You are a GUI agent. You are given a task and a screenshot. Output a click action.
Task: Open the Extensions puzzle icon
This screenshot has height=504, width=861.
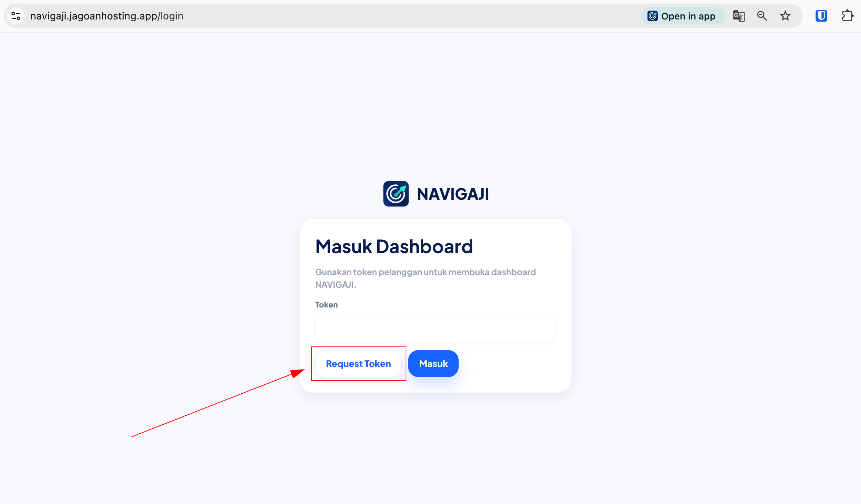point(847,16)
